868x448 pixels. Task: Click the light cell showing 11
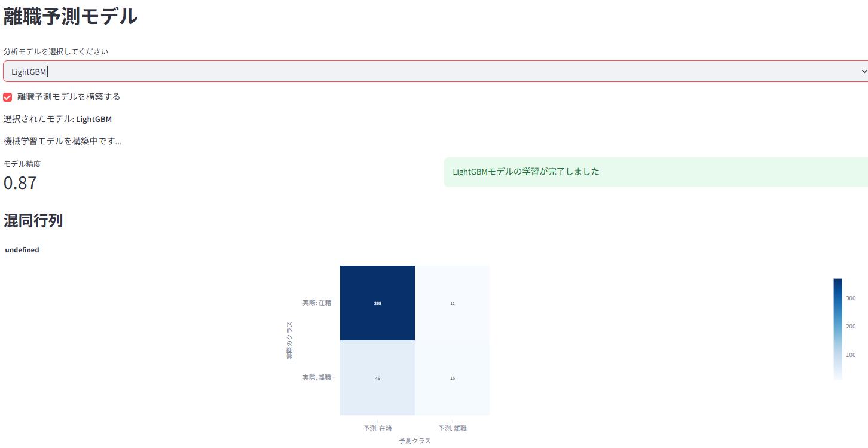[453, 303]
